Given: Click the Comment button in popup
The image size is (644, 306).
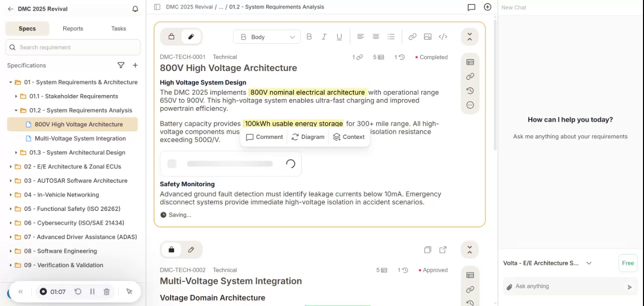Looking at the screenshot, I should tap(264, 137).
